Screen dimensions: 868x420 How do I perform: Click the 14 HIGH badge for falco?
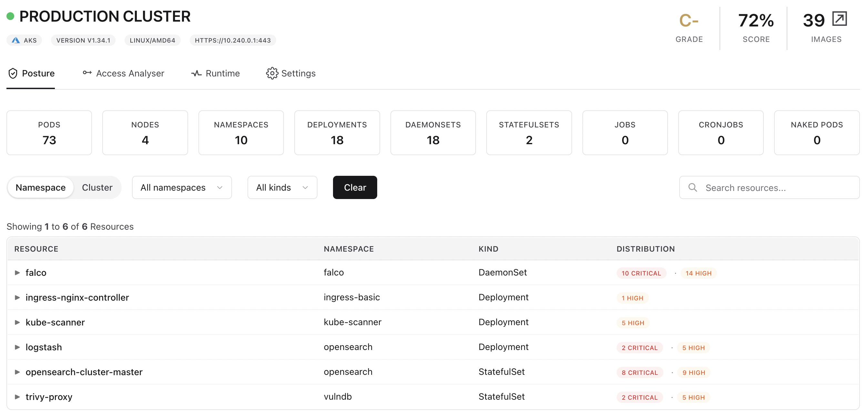point(698,273)
